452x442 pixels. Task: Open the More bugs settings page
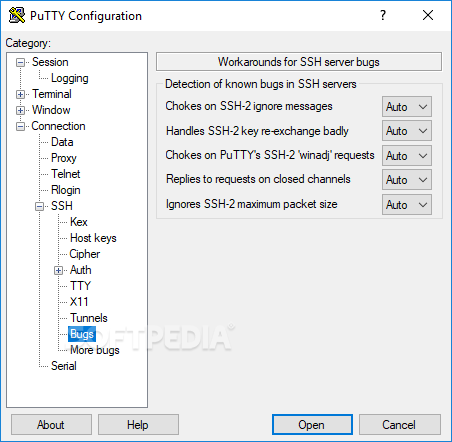coord(95,350)
